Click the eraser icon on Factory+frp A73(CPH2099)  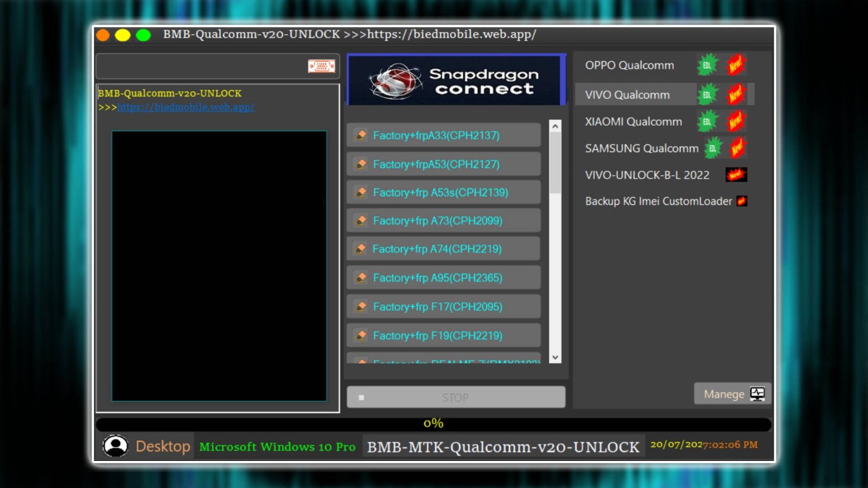pyautogui.click(x=362, y=220)
